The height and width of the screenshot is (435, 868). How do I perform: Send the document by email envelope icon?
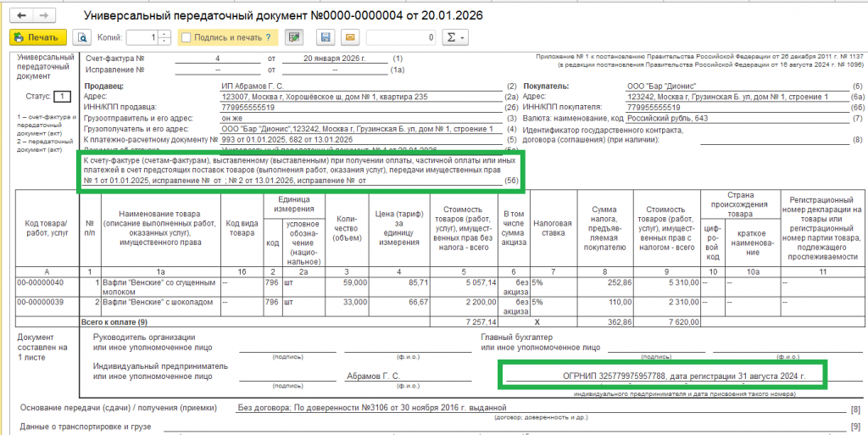[x=350, y=37]
